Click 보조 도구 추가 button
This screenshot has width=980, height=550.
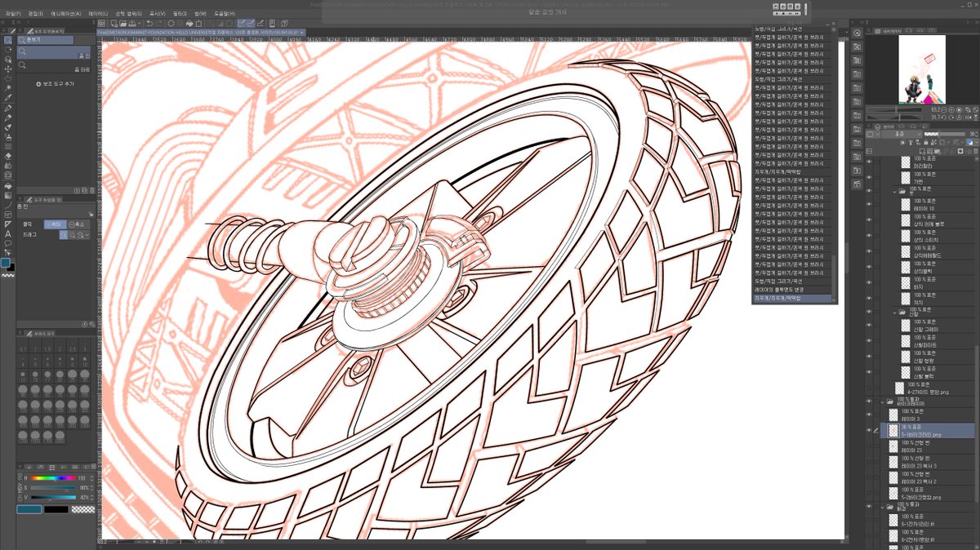pos(56,84)
